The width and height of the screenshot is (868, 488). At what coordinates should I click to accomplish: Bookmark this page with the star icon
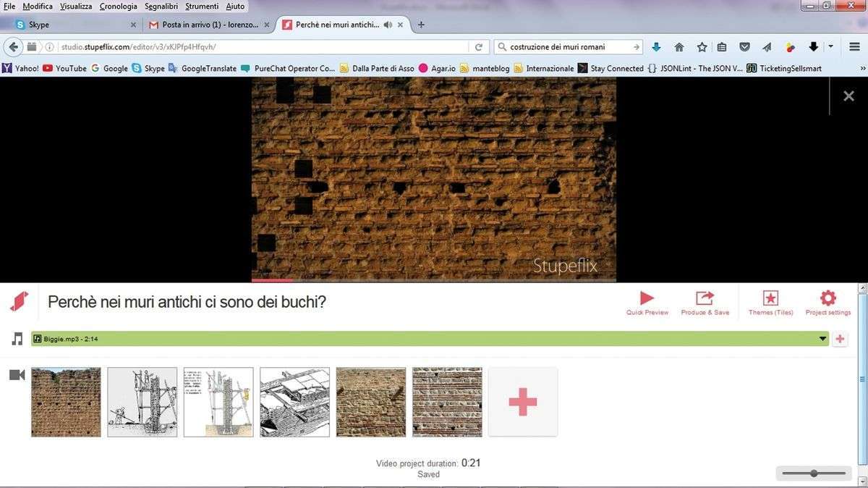coord(702,47)
